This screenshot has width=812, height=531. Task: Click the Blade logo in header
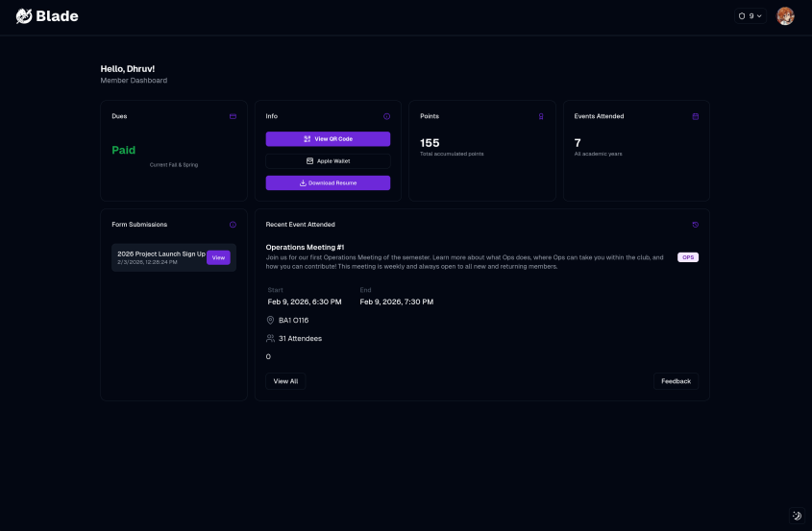pos(48,16)
